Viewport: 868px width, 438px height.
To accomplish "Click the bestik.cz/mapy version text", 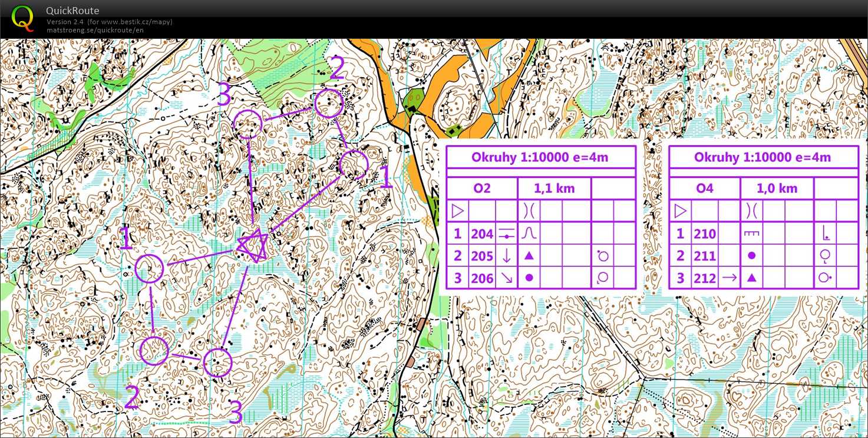I will pyautogui.click(x=110, y=22).
